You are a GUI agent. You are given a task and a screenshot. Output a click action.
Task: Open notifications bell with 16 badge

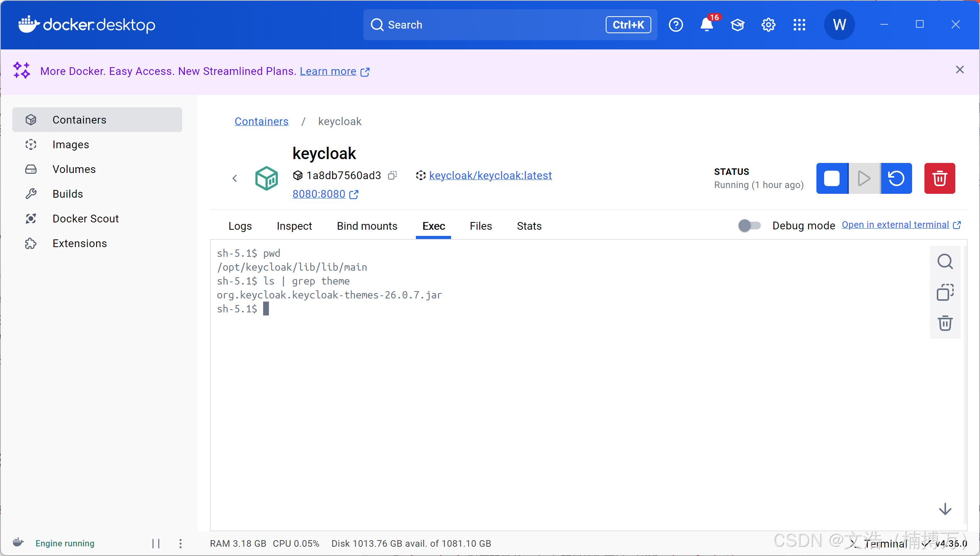click(707, 25)
